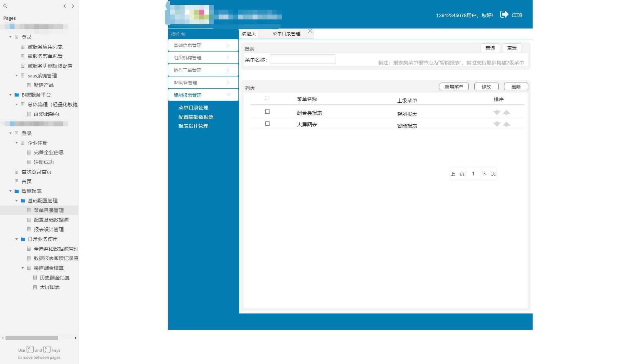This screenshot has height=364, width=622.
Task: Expand 协作工单管理 menu arrow
Action: 228,70
